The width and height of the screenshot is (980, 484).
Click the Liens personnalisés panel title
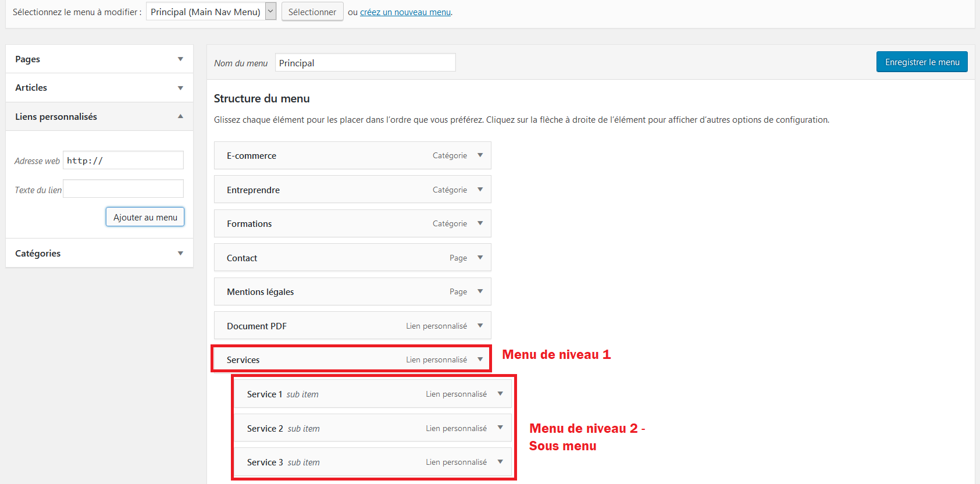(x=56, y=117)
